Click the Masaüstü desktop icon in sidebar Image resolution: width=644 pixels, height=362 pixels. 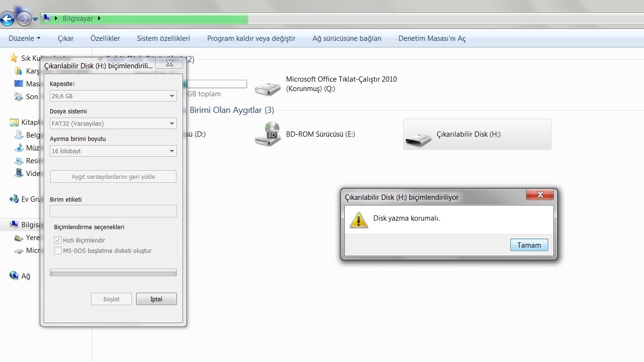point(18,84)
